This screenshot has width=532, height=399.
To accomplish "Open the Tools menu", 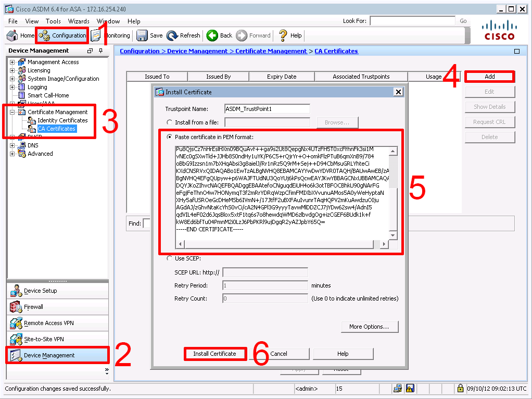I will point(53,21).
